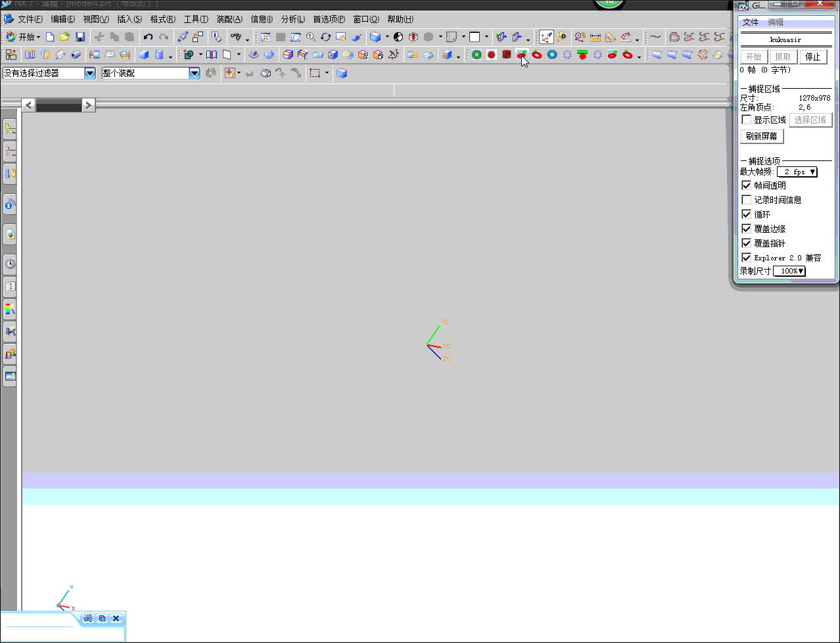Close the bottom-left popup with the X

(x=116, y=618)
